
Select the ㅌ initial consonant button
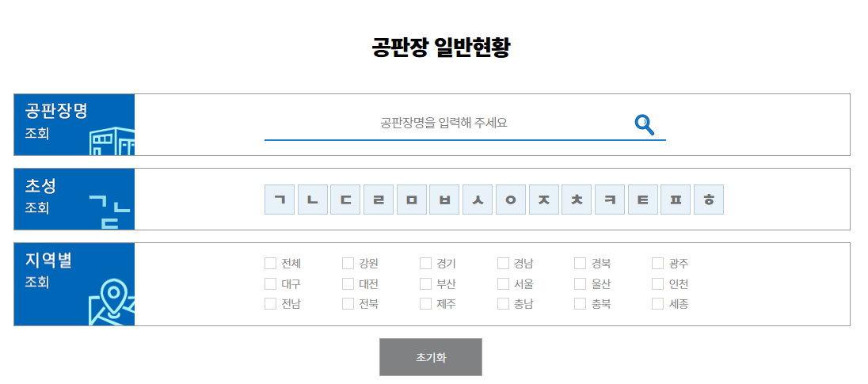tap(643, 200)
